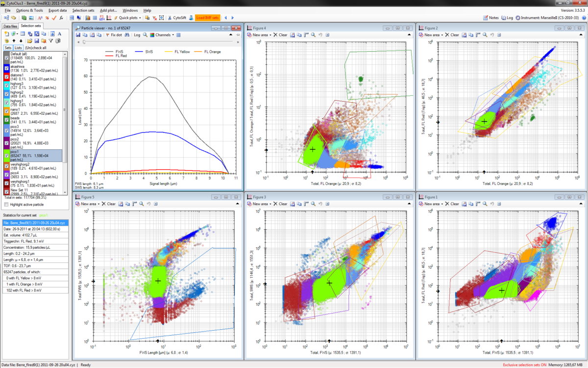Open the File menu
The image size is (588, 368).
7,10
